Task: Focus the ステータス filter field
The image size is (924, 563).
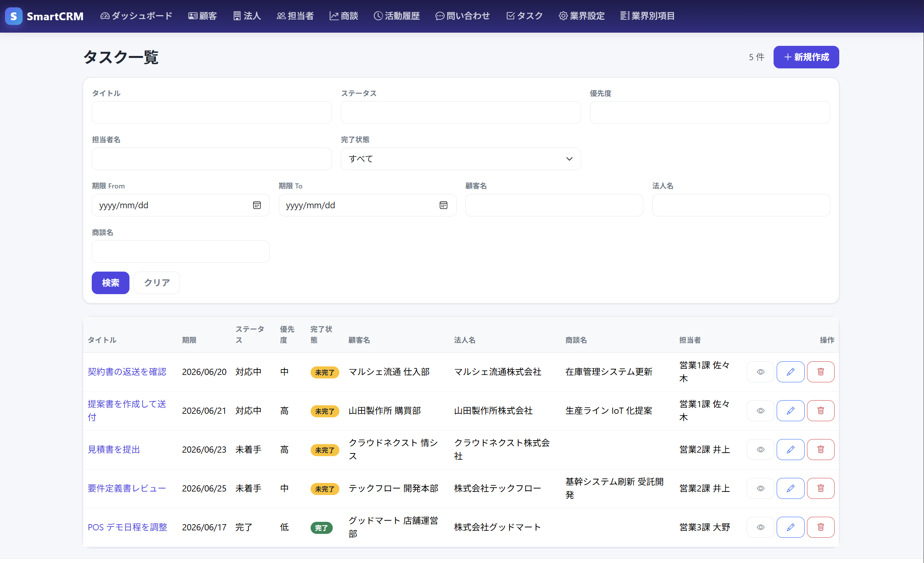Action: point(461,113)
